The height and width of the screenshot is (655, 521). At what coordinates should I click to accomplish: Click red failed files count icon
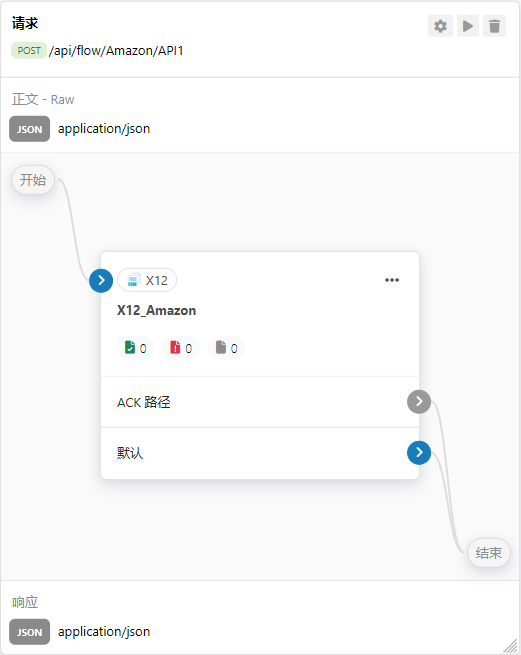(175, 347)
